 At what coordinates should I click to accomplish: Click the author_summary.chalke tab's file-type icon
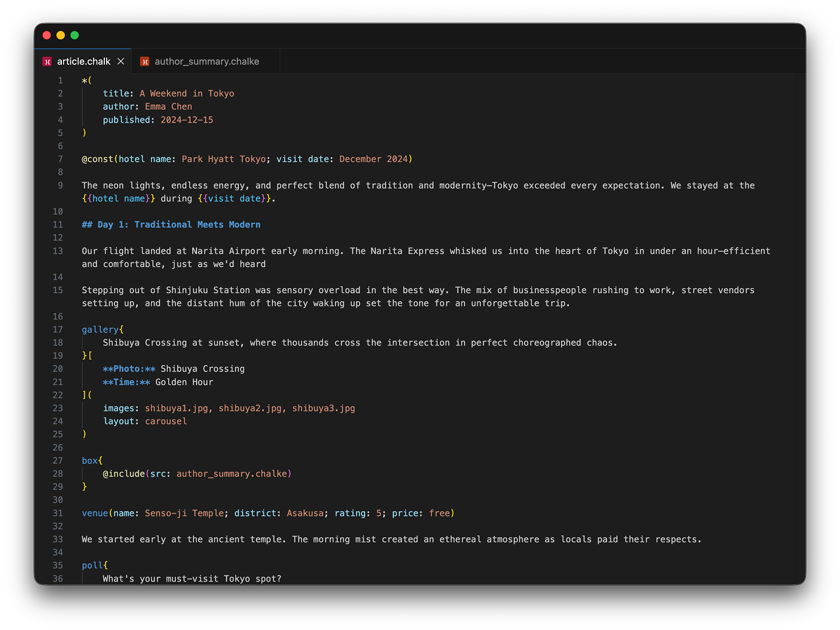[x=144, y=61]
